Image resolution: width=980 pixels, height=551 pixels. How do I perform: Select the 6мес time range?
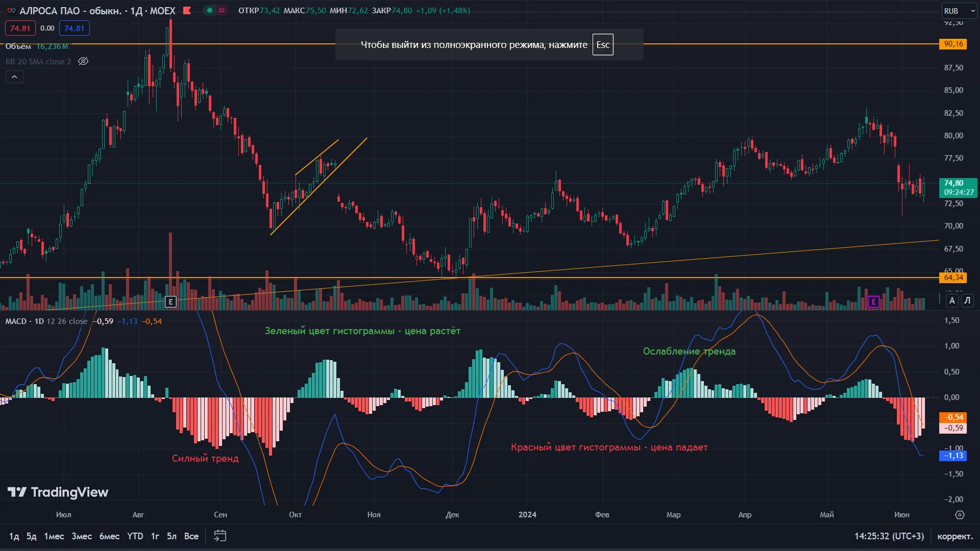click(x=109, y=536)
